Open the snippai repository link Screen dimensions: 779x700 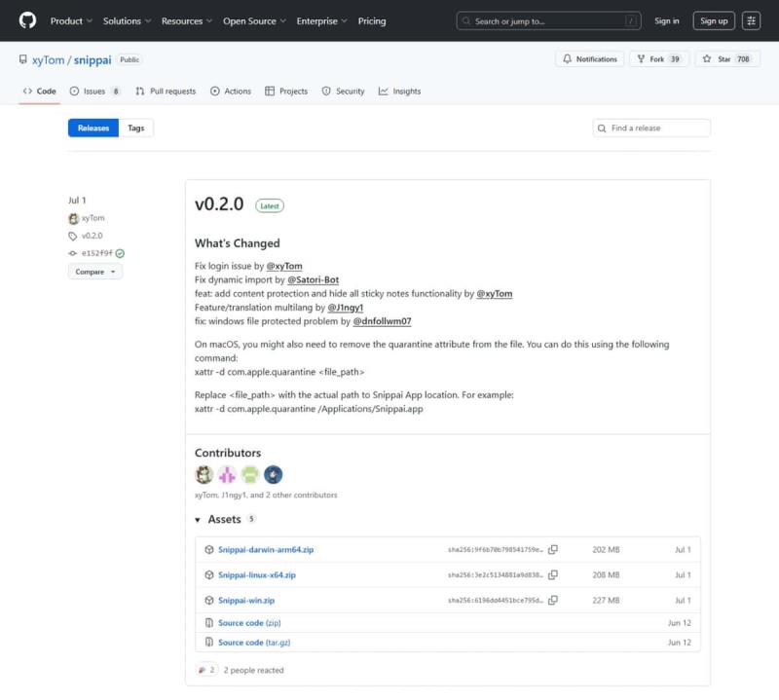coord(93,60)
